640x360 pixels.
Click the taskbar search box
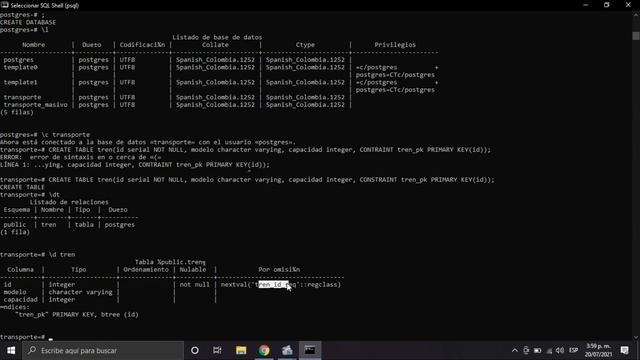[103, 351]
